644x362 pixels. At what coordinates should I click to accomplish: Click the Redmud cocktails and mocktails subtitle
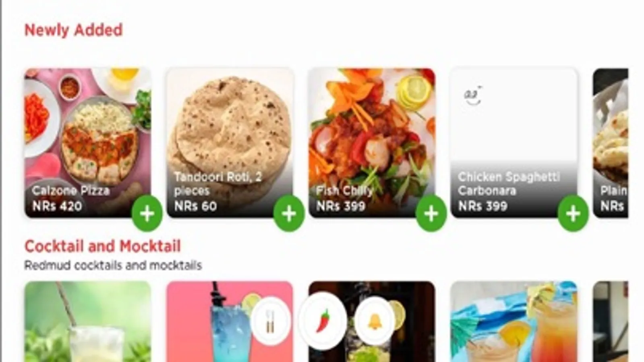coord(113,265)
